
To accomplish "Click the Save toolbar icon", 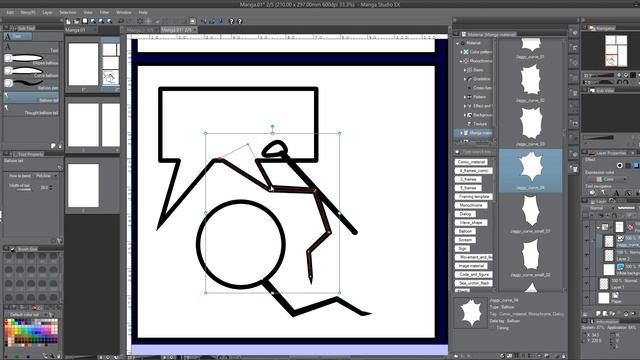I will pos(85,21).
